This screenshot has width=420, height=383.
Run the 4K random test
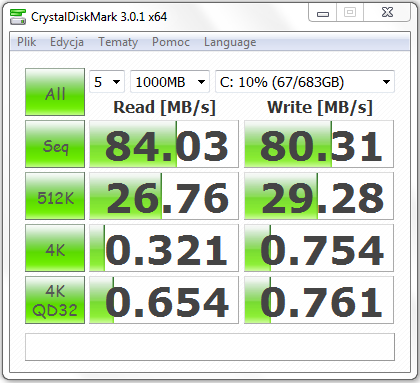pyautogui.click(x=55, y=248)
